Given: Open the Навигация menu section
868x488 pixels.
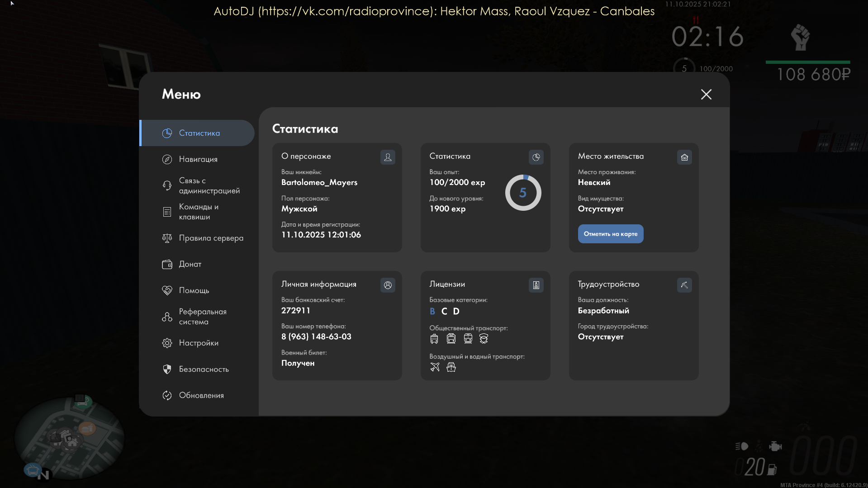Looking at the screenshot, I should pyautogui.click(x=198, y=159).
